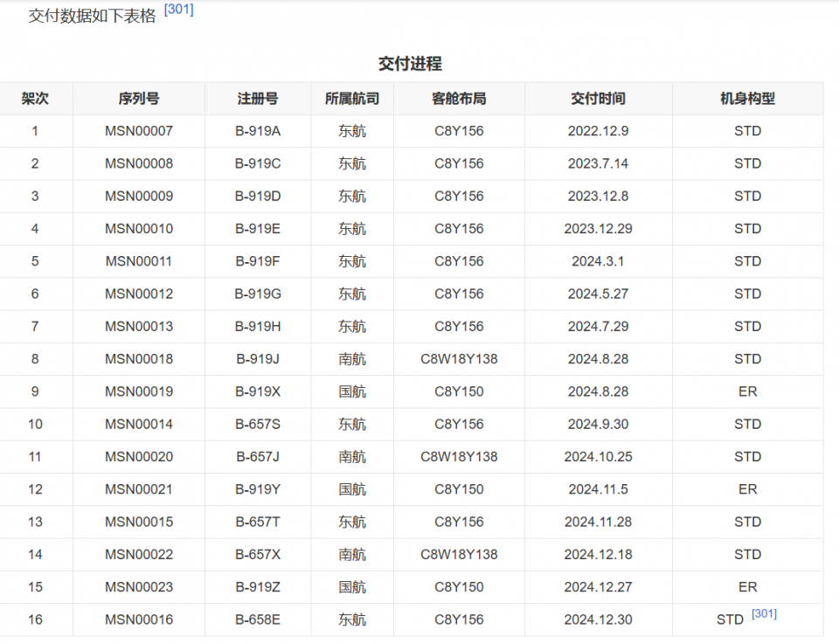Select delivery date 2024.12.18

[x=598, y=555]
